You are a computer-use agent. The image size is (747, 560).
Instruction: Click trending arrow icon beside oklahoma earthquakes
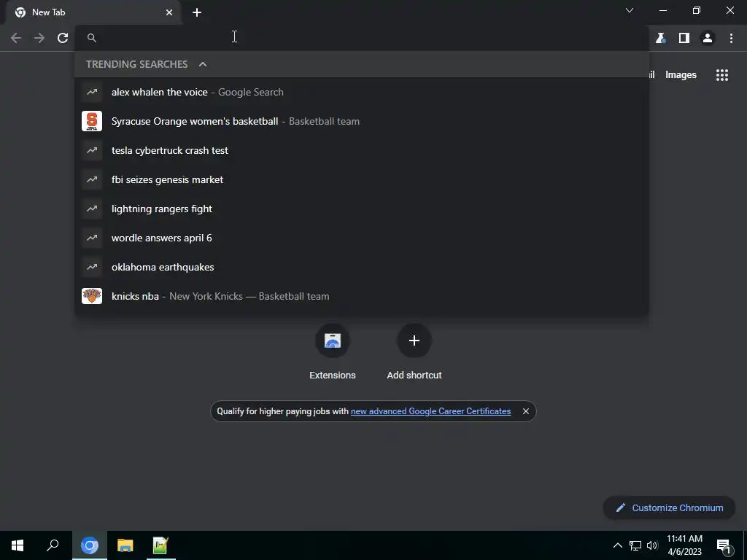[x=92, y=267]
